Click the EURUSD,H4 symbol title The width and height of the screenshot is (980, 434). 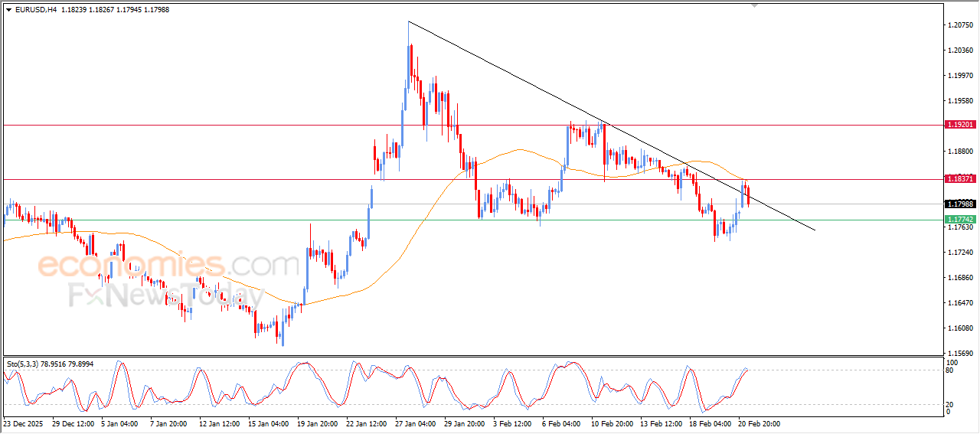[x=36, y=9]
